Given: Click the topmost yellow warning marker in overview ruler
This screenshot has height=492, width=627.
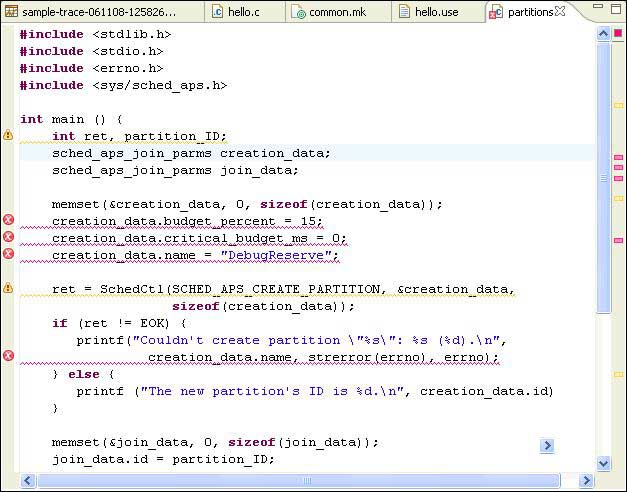Looking at the screenshot, I should pyautogui.click(x=618, y=103).
